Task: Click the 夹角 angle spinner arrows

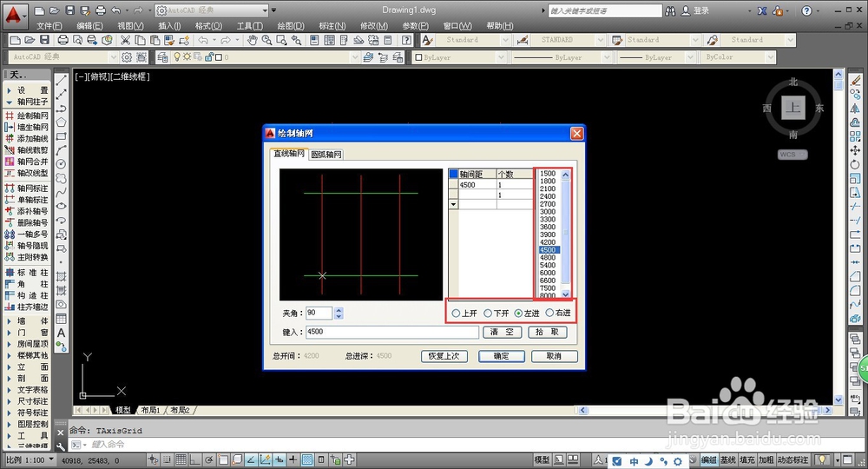Action: pos(339,313)
